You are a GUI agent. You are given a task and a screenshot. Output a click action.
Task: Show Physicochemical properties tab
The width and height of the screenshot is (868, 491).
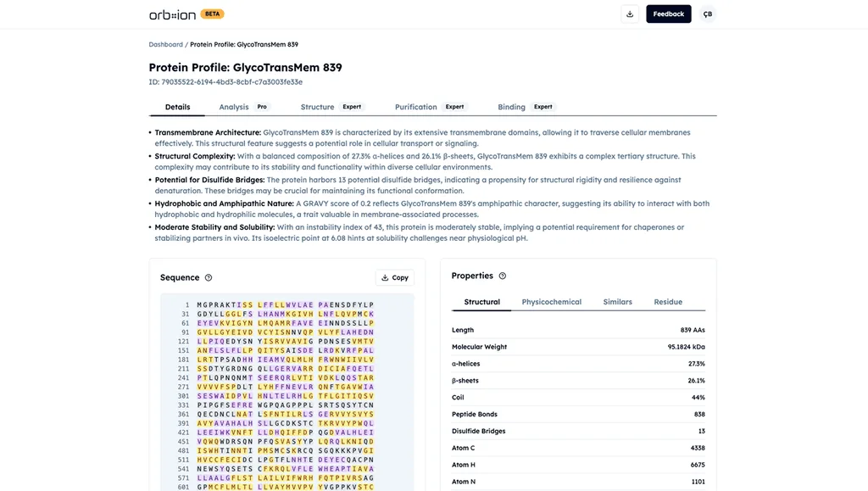point(551,302)
